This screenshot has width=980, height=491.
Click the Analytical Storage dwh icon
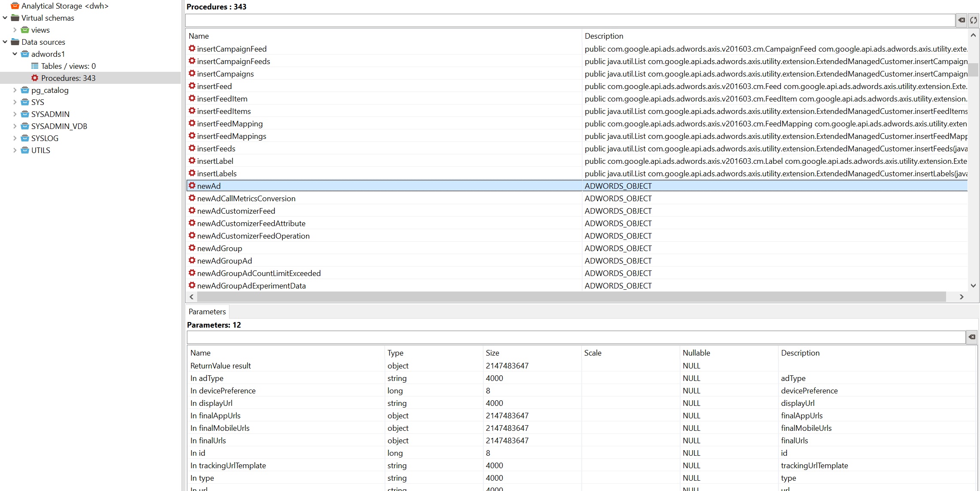click(x=15, y=6)
